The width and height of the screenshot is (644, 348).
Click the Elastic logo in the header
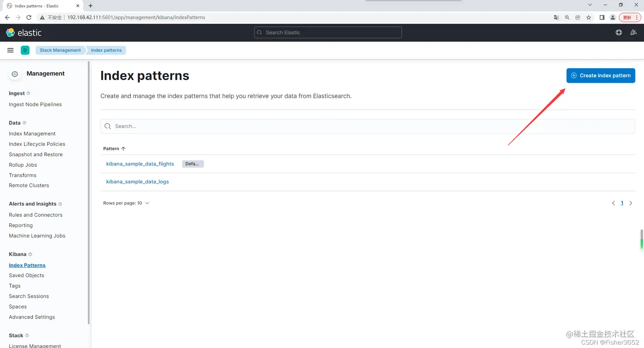coord(24,33)
